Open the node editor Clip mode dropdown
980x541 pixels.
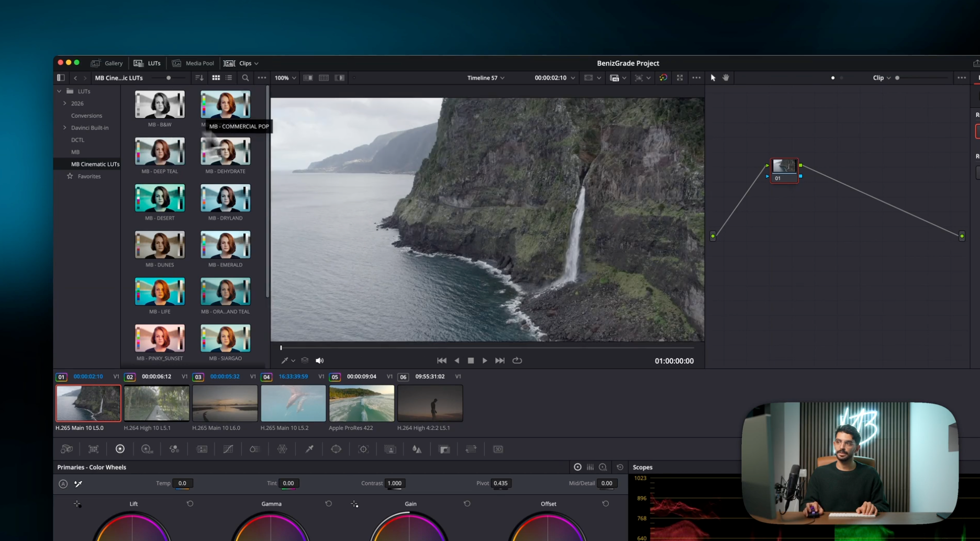pyautogui.click(x=882, y=78)
